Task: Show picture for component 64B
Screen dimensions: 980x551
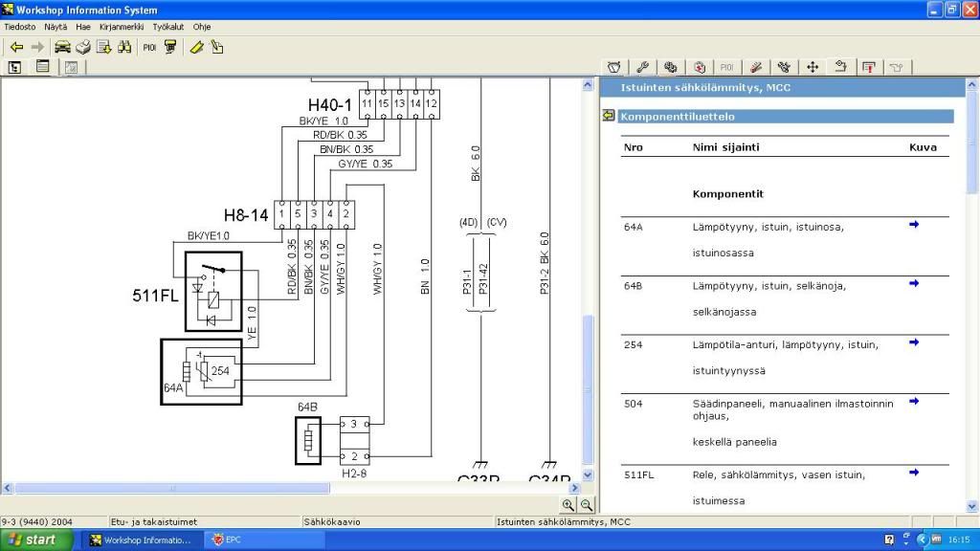Action: pyautogui.click(x=914, y=283)
